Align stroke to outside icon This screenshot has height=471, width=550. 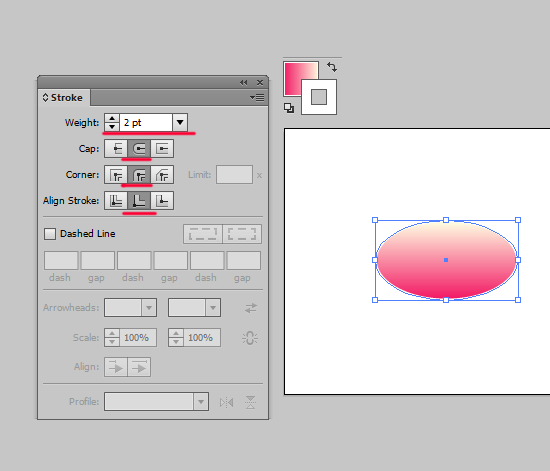pos(162,201)
